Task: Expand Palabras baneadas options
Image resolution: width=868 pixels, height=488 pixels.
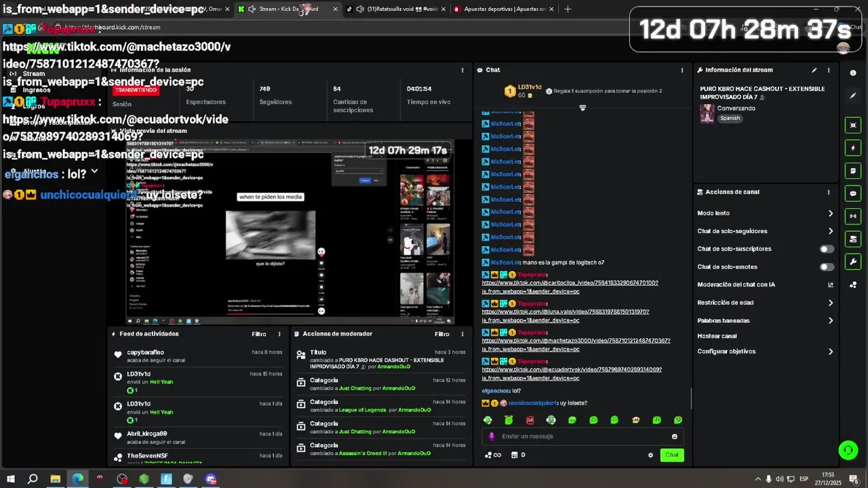Action: coord(831,321)
